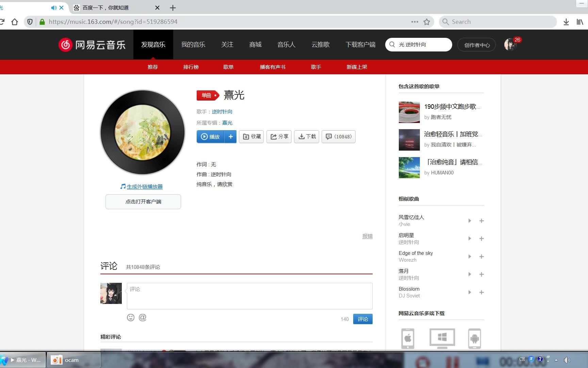The width and height of the screenshot is (588, 368).
Task: Click 生成外链播放器 link
Action: pos(145,187)
